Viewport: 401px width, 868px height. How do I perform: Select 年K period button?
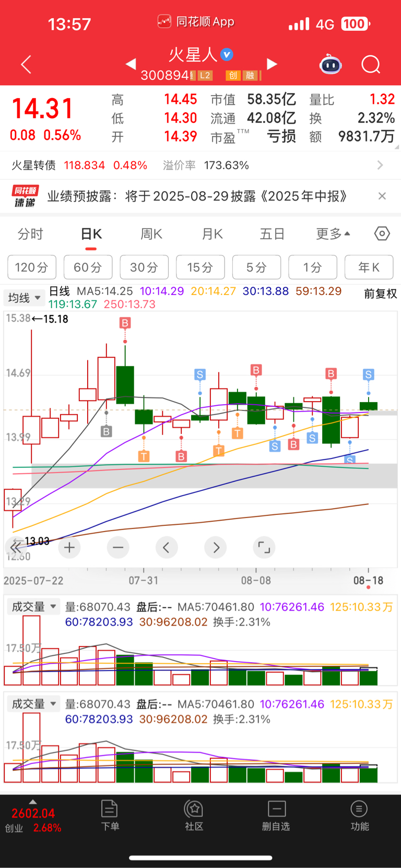tap(369, 267)
